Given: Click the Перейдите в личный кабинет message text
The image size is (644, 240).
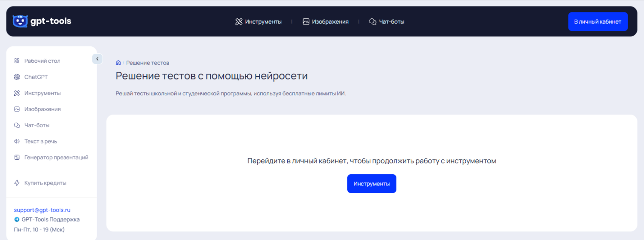Looking at the screenshot, I should (372, 161).
